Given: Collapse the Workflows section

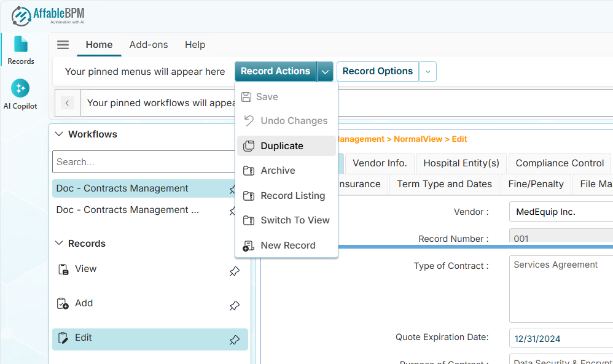Looking at the screenshot, I should 60,134.
